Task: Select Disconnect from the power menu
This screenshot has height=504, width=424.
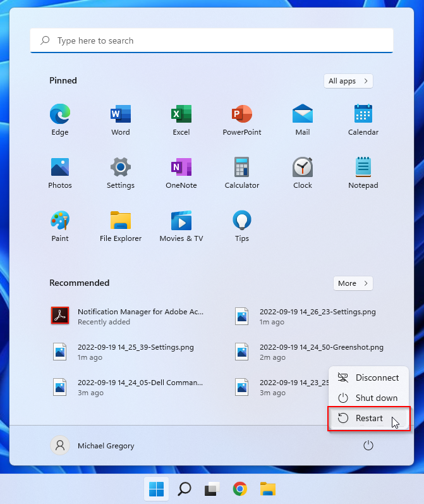Action: [368, 378]
